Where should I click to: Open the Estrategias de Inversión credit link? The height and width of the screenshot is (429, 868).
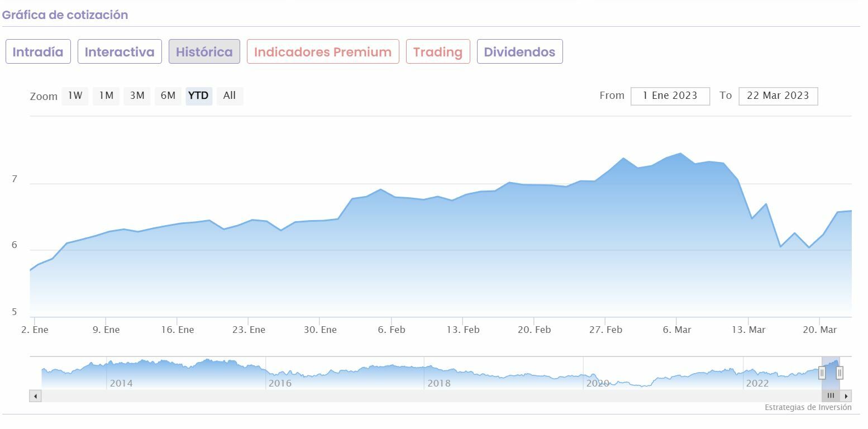point(808,407)
